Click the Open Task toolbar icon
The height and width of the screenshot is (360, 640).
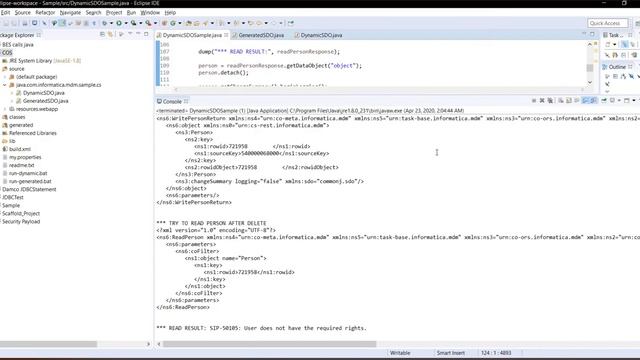pos(196,23)
